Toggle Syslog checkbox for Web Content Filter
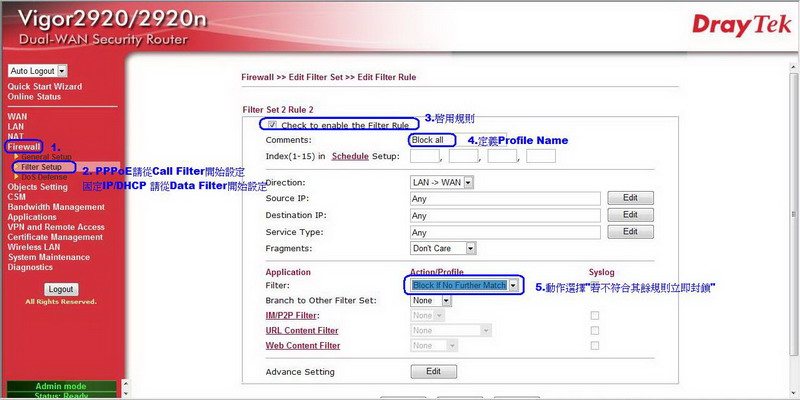This screenshot has width=800, height=400. click(594, 345)
